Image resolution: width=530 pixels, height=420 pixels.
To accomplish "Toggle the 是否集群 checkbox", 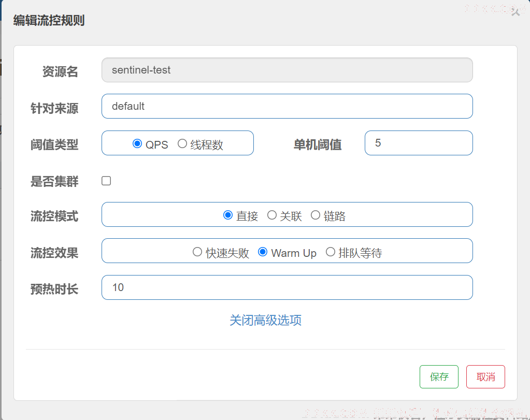I will point(106,181).
